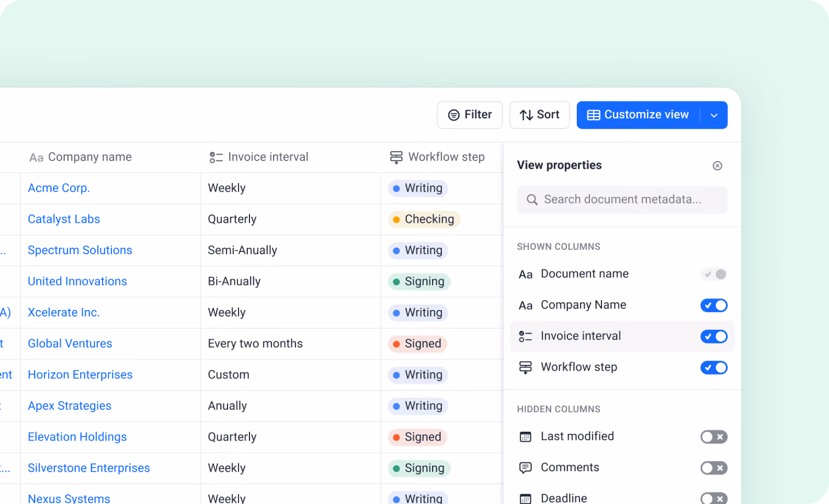This screenshot has width=829, height=504.
Task: Click Acme Corp. Writing status badge
Action: [x=418, y=188]
